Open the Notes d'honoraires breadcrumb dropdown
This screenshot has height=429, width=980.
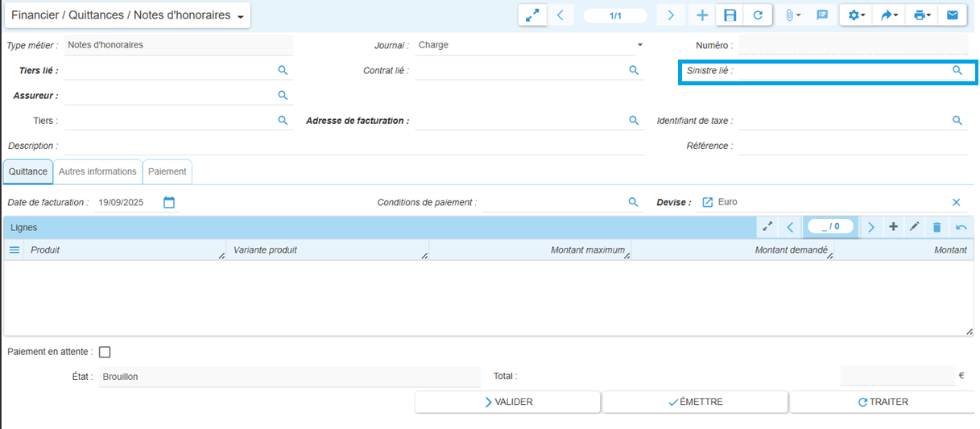[x=240, y=16]
